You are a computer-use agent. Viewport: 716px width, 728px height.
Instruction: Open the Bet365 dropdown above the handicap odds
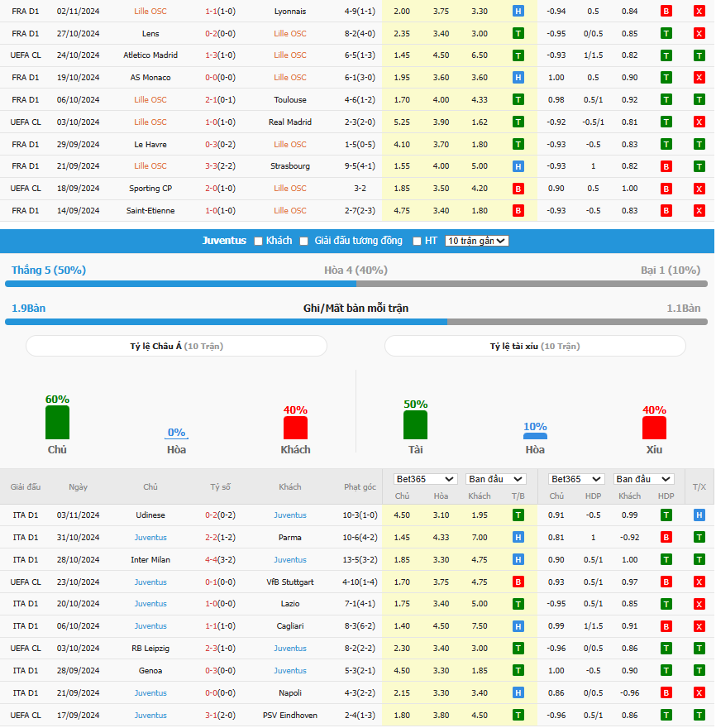pyautogui.click(x=576, y=479)
